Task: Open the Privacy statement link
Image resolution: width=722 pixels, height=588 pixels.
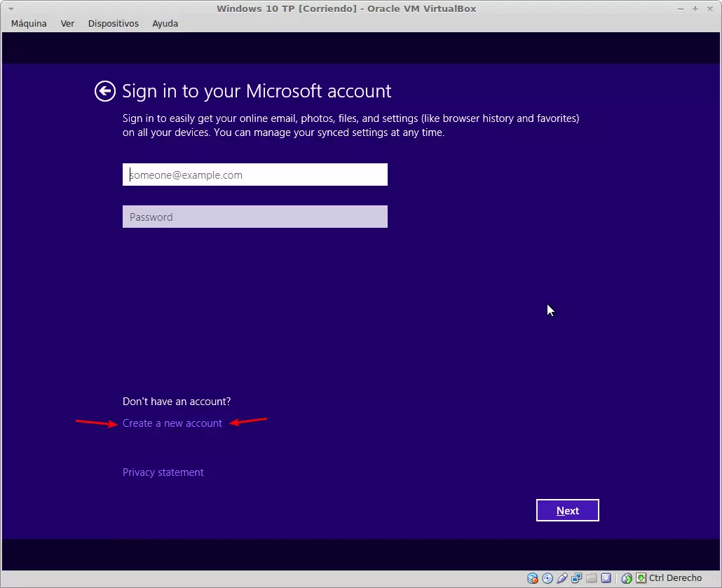Action: 163,472
